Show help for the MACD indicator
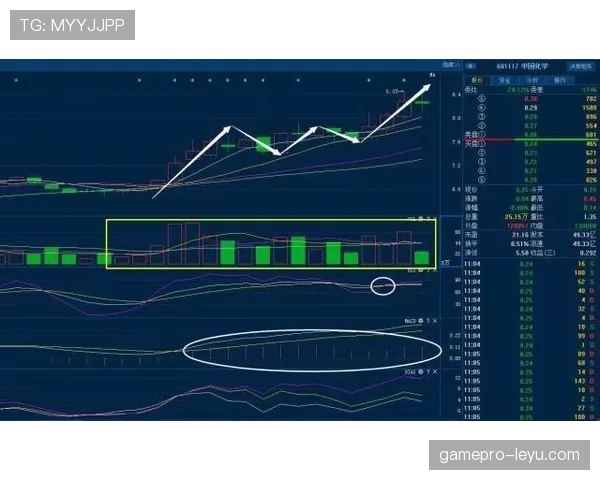 (428, 321)
